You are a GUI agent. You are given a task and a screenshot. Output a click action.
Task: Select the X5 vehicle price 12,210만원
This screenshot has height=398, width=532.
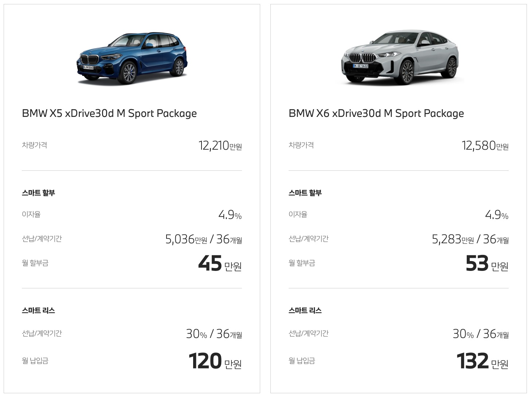[x=220, y=146]
